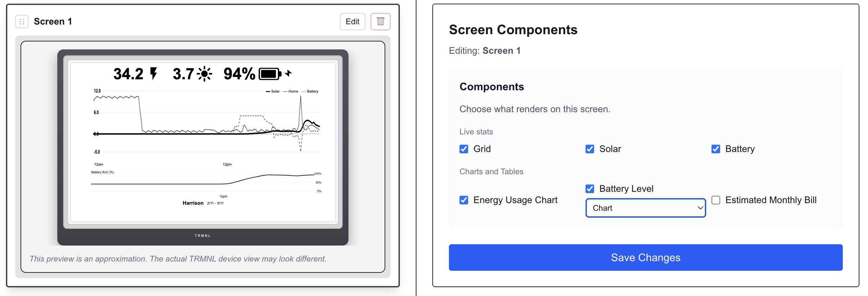Click the Save Changes button
The height and width of the screenshot is (296, 868).
[x=645, y=257]
